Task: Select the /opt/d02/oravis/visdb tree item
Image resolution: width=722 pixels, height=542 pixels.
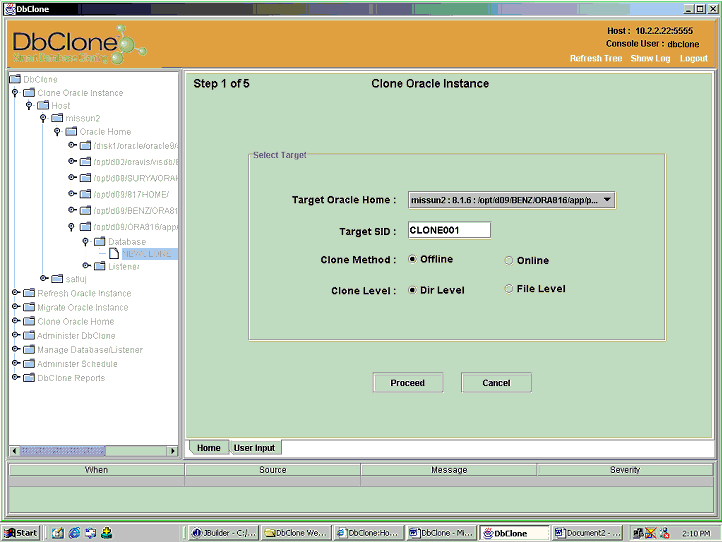Action: (x=136, y=162)
